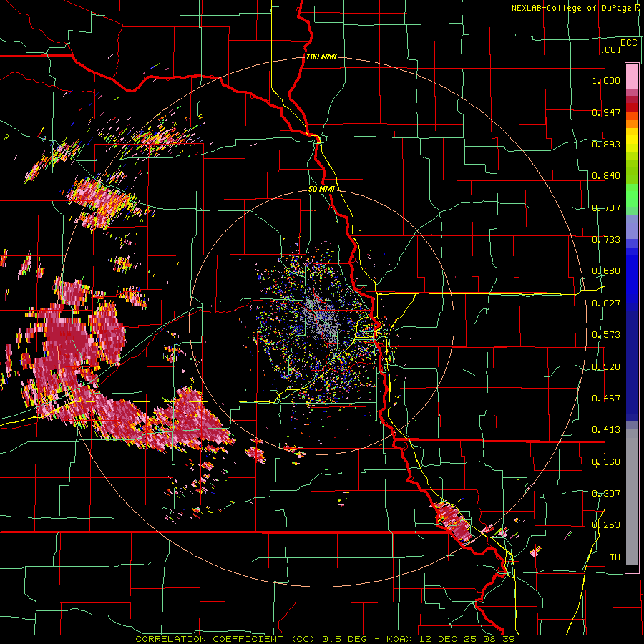Pick the light pink top of color bar
644x644 pixels.
pos(632,76)
